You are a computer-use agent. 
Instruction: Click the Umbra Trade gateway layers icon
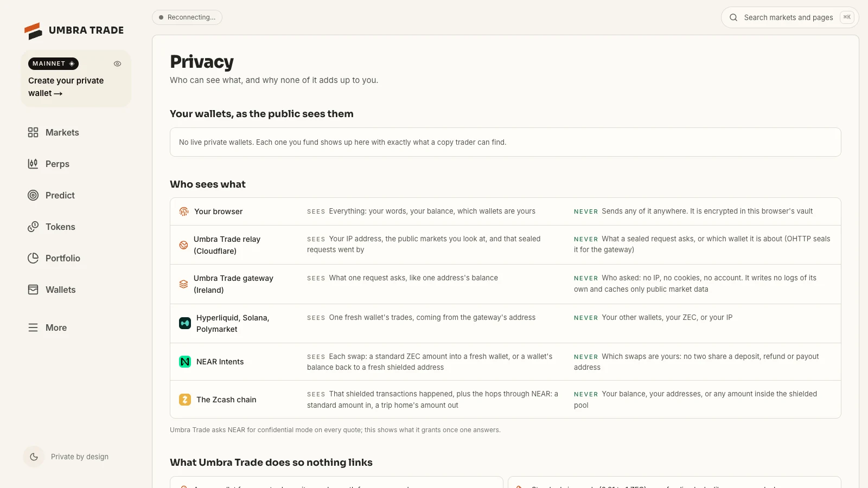tap(184, 284)
